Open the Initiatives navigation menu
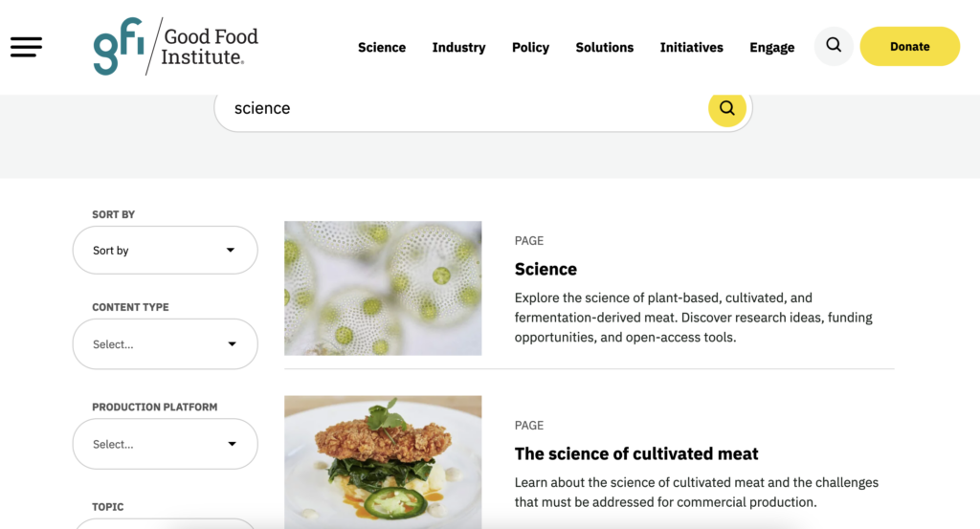 pyautogui.click(x=691, y=48)
